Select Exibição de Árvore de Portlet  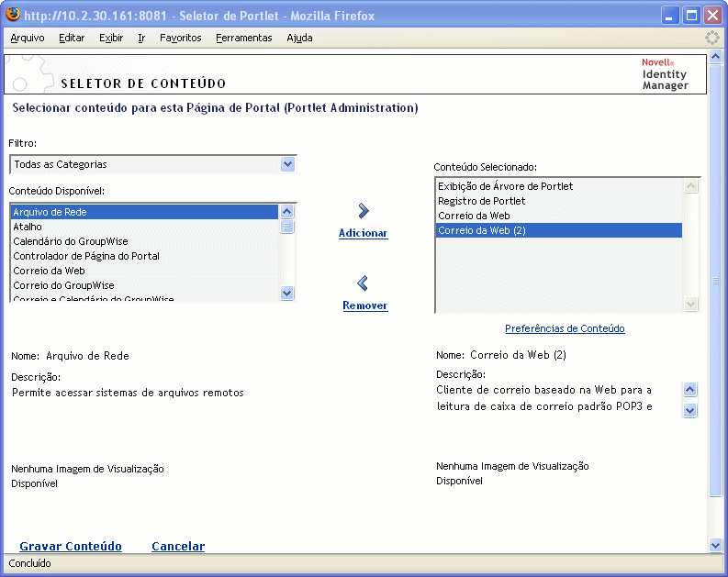[x=559, y=186]
